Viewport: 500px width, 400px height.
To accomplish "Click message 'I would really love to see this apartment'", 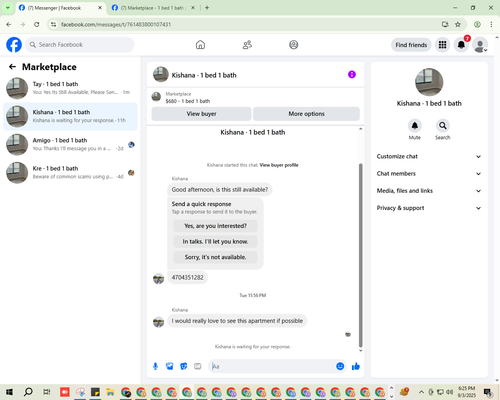I will 237,321.
